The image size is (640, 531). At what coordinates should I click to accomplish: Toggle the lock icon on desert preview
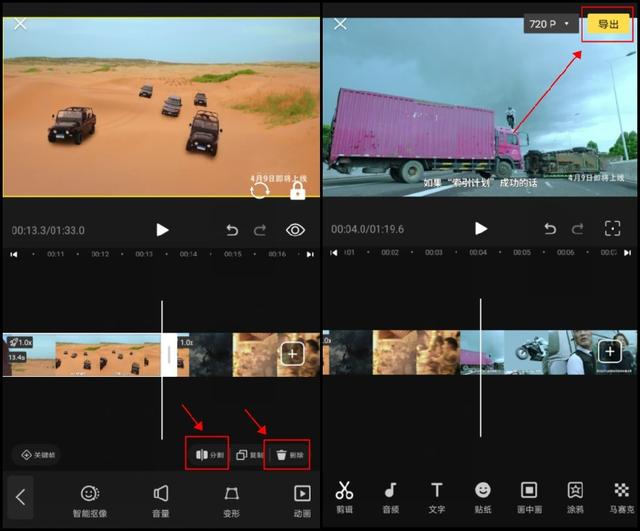click(298, 190)
